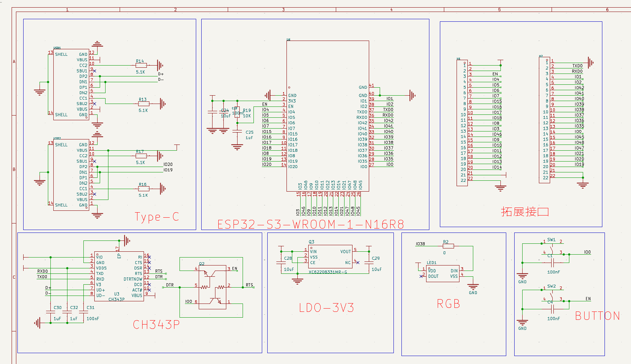
Task: Click the U6 ESP32 module body
Action: [x=327, y=116]
